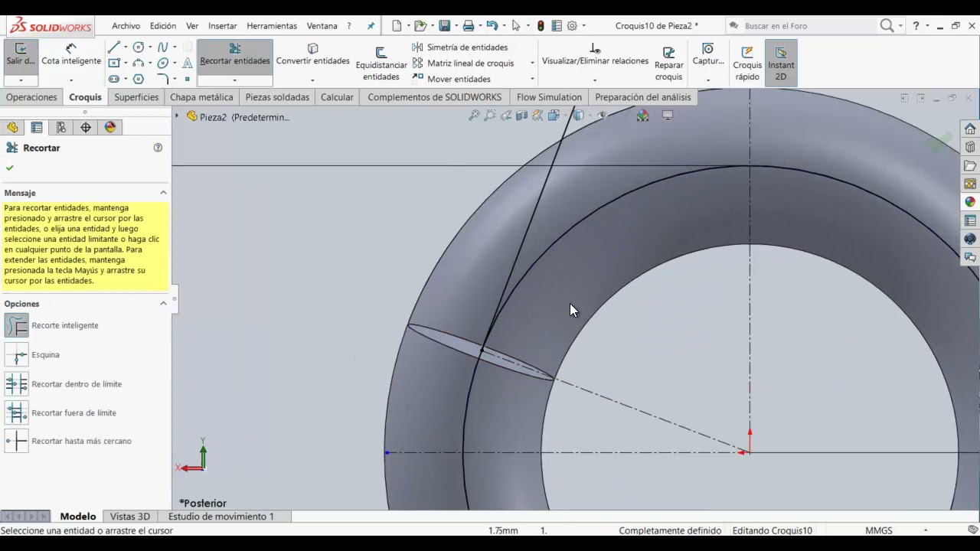980x551 pixels.
Task: Select Recortar fuera de límite option
Action: tap(17, 412)
